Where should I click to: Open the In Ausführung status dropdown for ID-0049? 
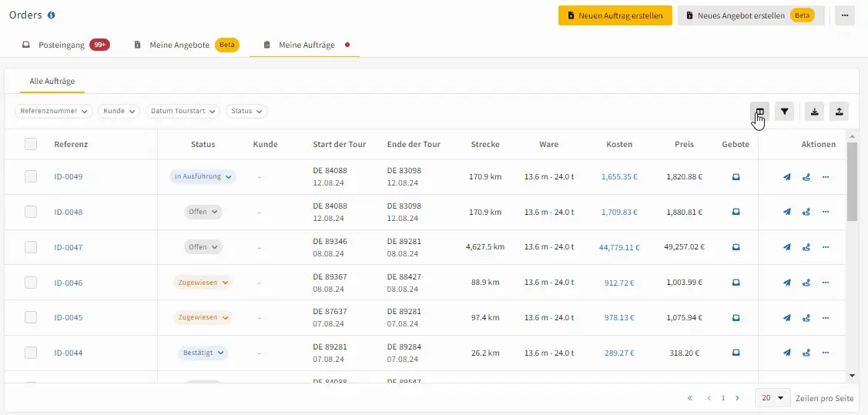[x=203, y=176]
